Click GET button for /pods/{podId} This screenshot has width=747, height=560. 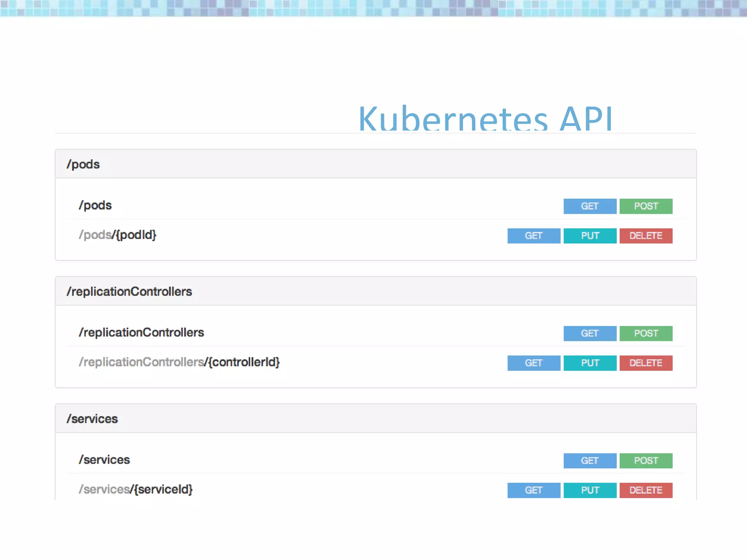click(534, 236)
